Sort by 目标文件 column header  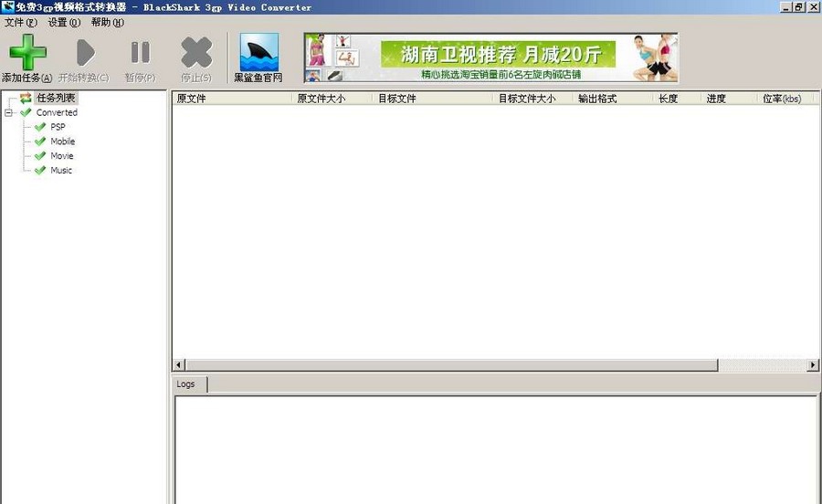click(433, 99)
